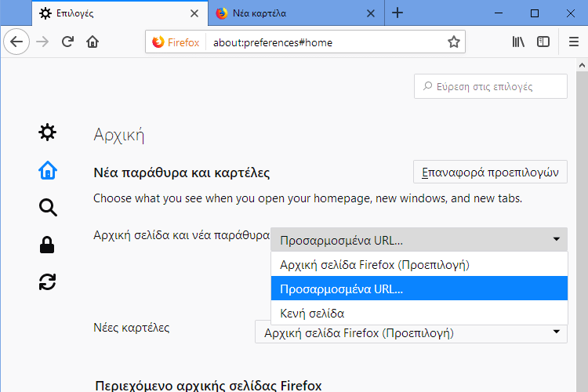The width and height of the screenshot is (588, 392).
Task: Open the Search settings magnifier category
Action: pyautogui.click(x=48, y=208)
